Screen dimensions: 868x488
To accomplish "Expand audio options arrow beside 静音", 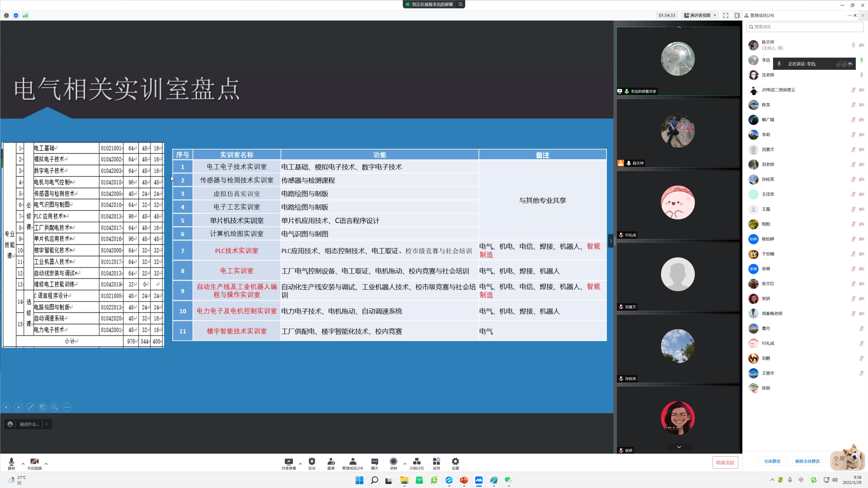I will [23, 464].
